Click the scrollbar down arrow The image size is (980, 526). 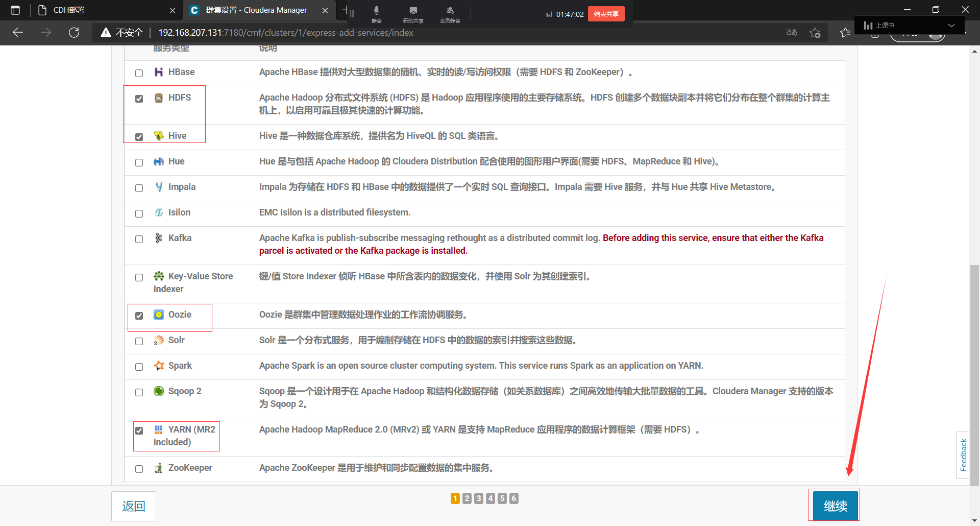pos(975,520)
